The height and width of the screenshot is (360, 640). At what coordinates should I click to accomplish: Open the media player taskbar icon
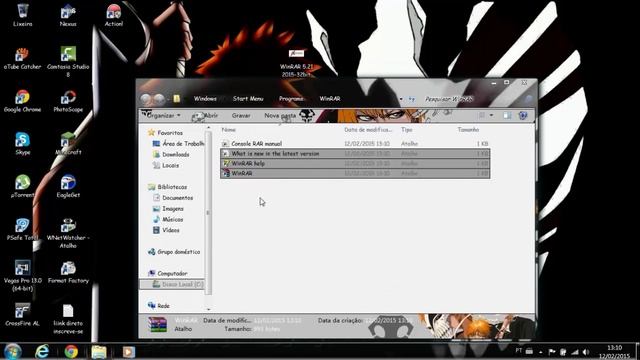coord(128,351)
